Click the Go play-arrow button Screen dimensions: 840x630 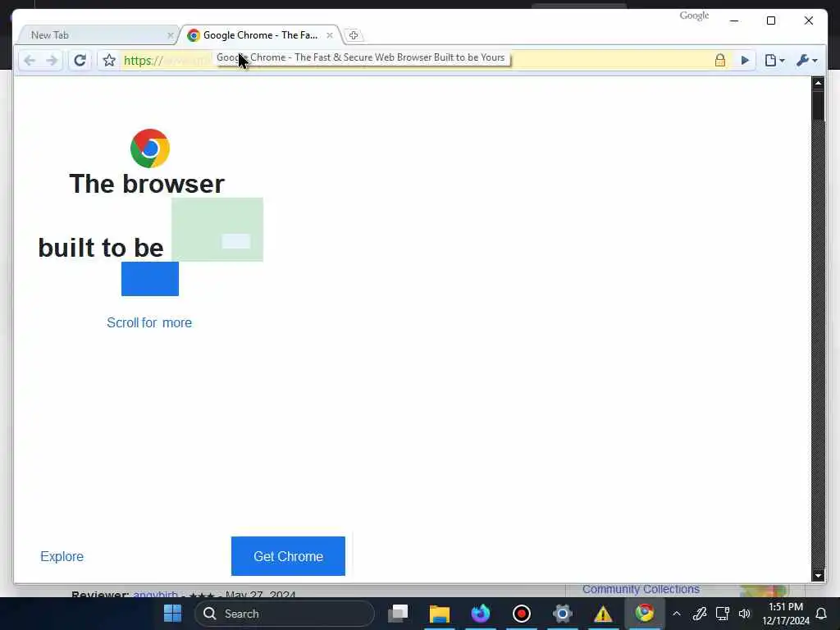745,61
